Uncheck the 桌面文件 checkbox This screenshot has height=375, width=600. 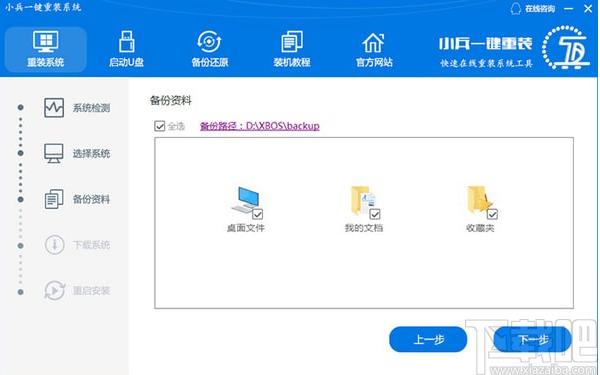pyautogui.click(x=258, y=214)
